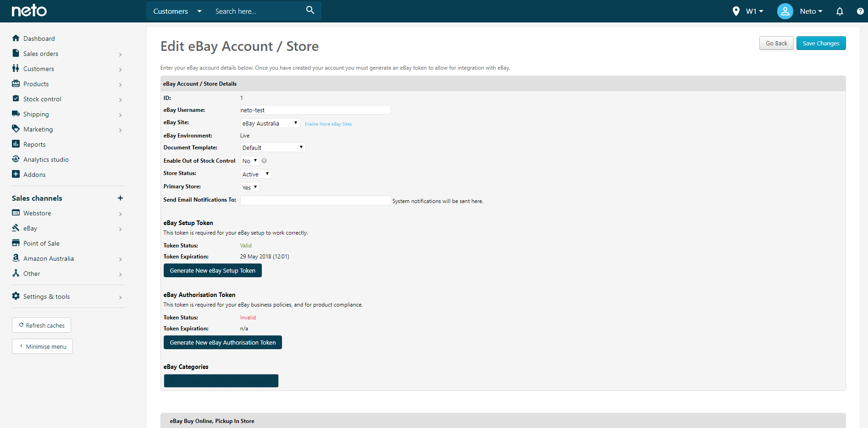
Task: Open the eBay Site dropdown
Action: (270, 123)
